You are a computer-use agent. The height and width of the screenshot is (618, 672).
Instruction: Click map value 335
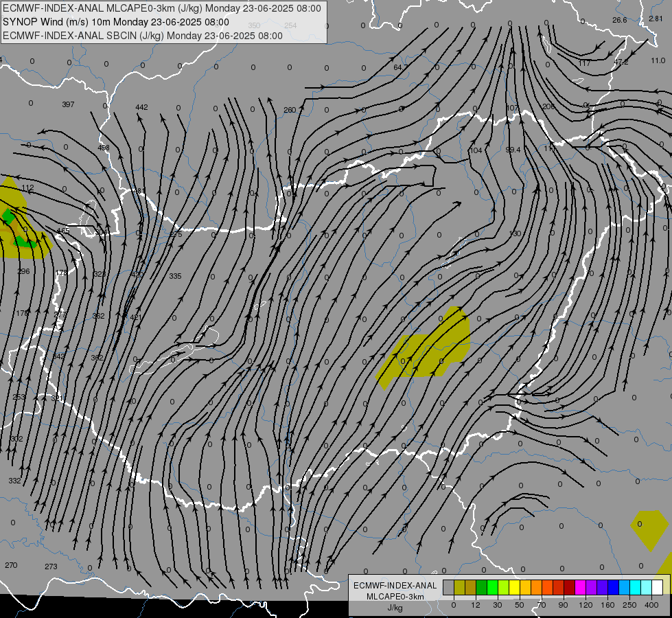click(175, 276)
